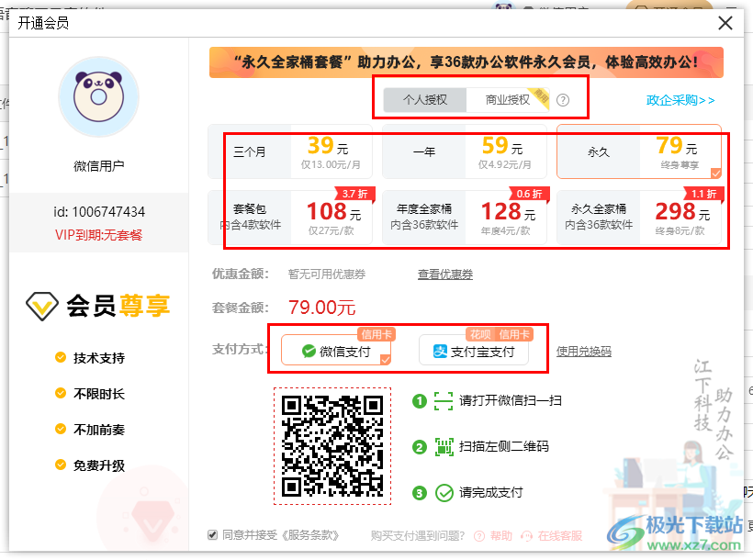Screen dimensions: 753x560
Task: Select the 年度全家桶 128元 package
Action: click(x=465, y=218)
